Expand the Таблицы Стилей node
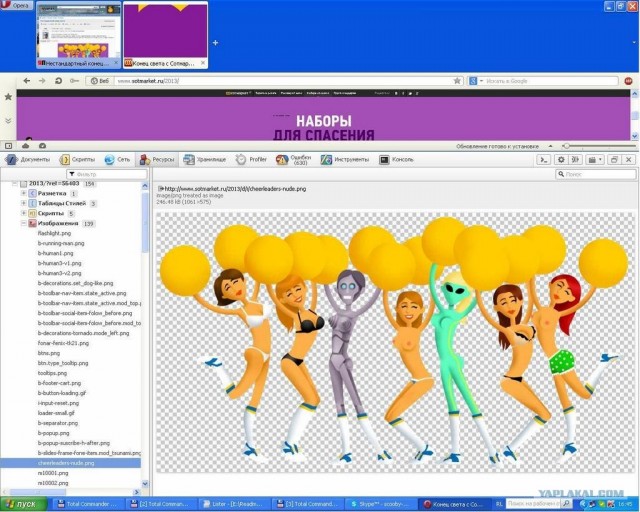 click(23, 203)
